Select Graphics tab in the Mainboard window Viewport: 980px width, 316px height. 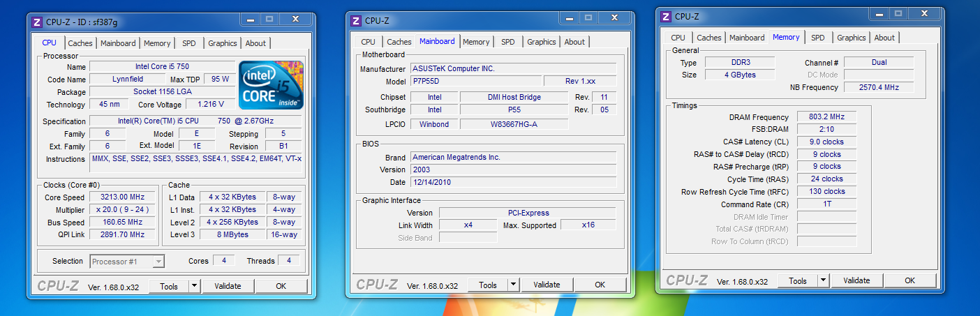pos(542,42)
